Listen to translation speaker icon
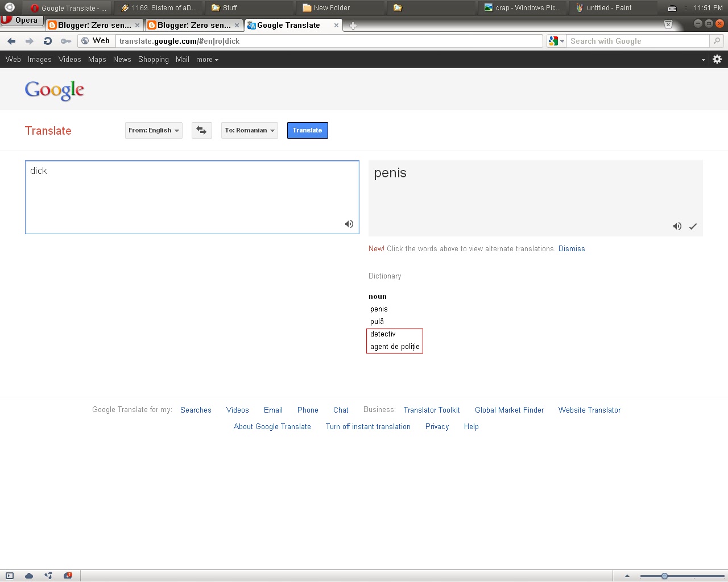This screenshot has height=582, width=728. click(x=677, y=226)
